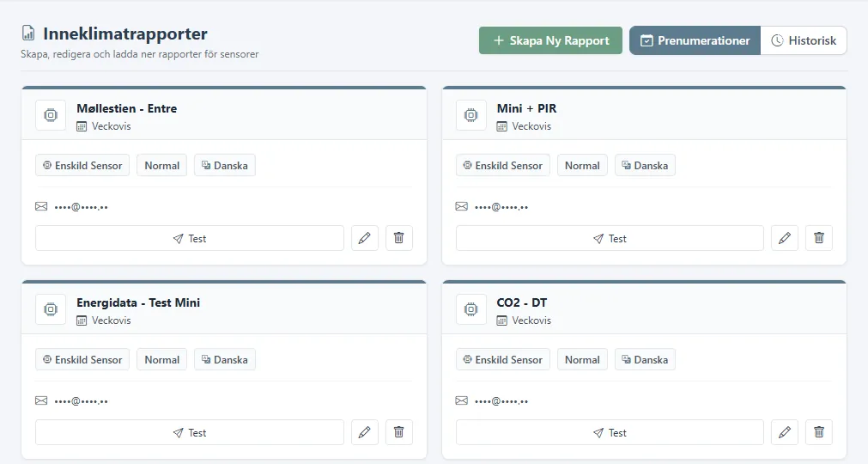Image resolution: width=868 pixels, height=464 pixels.
Task: Click the Inneklimatrapporter document icon in header
Action: 28,34
